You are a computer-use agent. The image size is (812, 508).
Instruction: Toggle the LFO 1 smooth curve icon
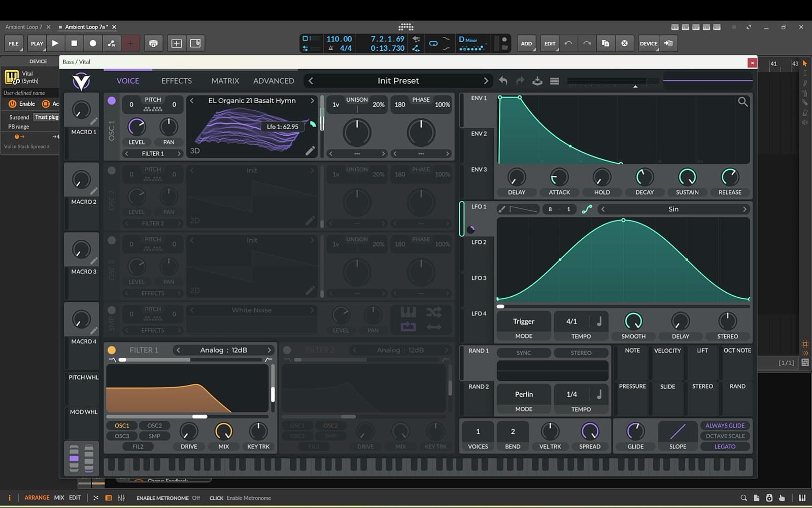(587, 209)
